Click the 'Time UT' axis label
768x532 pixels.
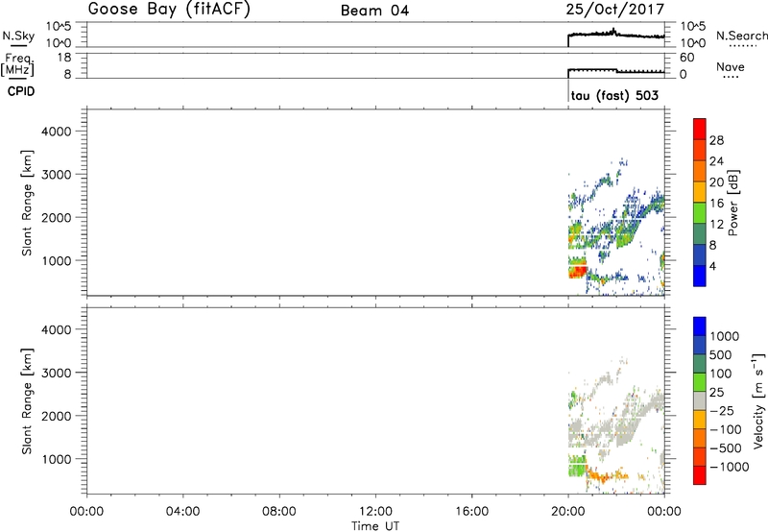(x=375, y=526)
